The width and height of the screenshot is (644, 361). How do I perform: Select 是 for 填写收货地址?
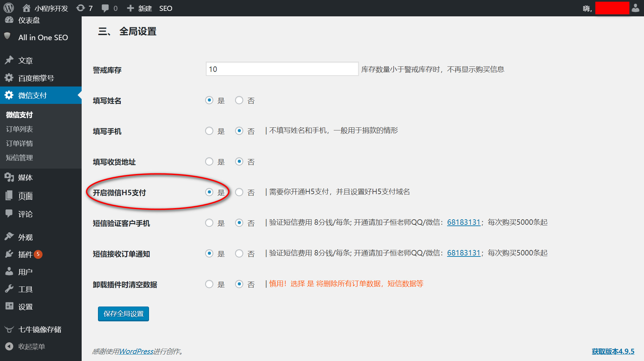[x=209, y=161]
